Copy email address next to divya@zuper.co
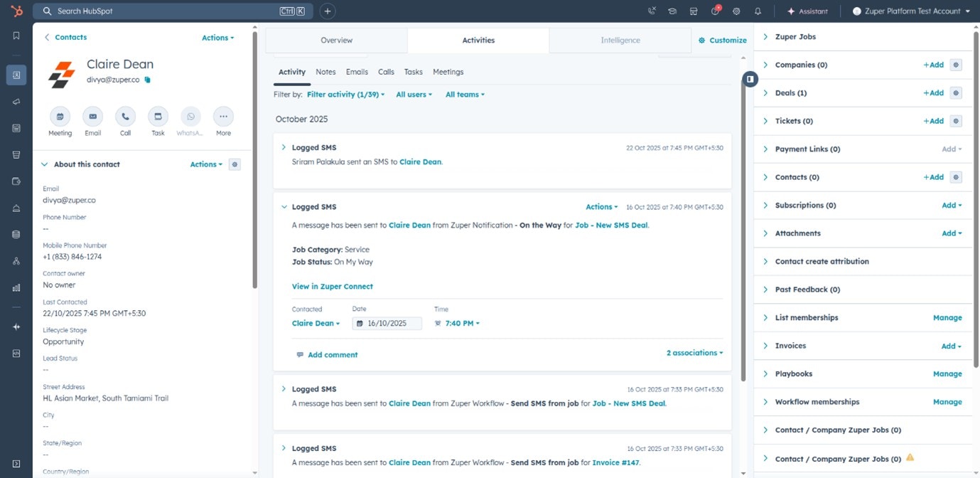The width and height of the screenshot is (980, 478). 147,80
